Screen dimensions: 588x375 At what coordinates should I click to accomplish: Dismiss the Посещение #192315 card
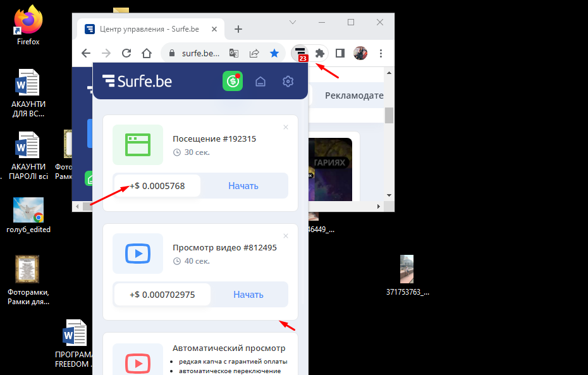click(286, 127)
